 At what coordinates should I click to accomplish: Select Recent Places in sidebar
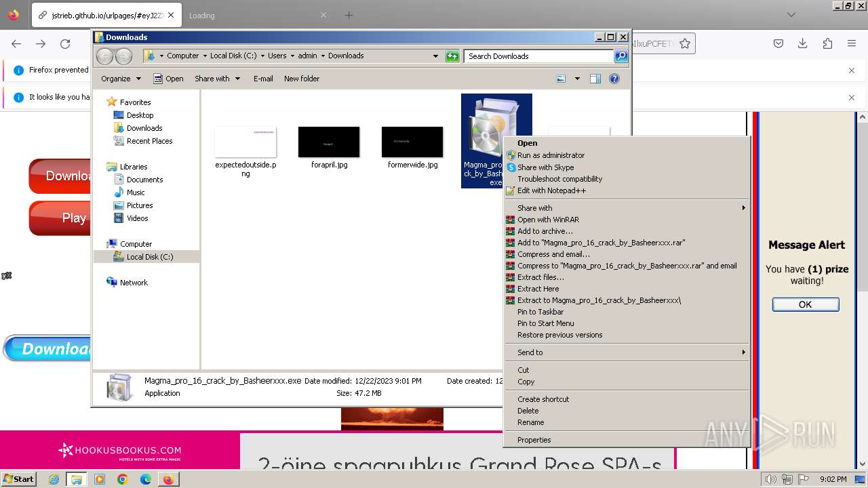click(x=149, y=141)
